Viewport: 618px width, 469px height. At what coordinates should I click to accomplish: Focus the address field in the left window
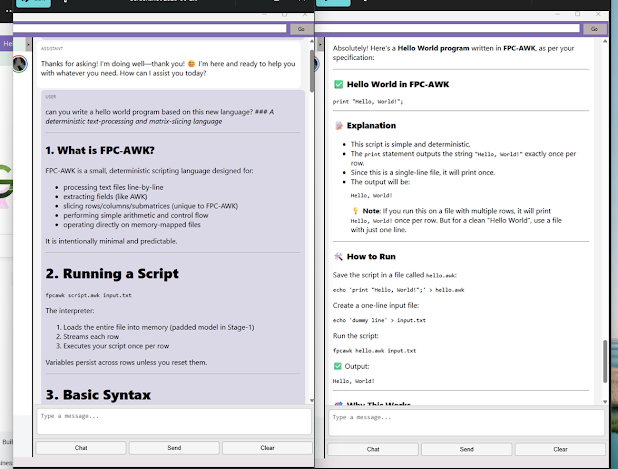pos(150,28)
